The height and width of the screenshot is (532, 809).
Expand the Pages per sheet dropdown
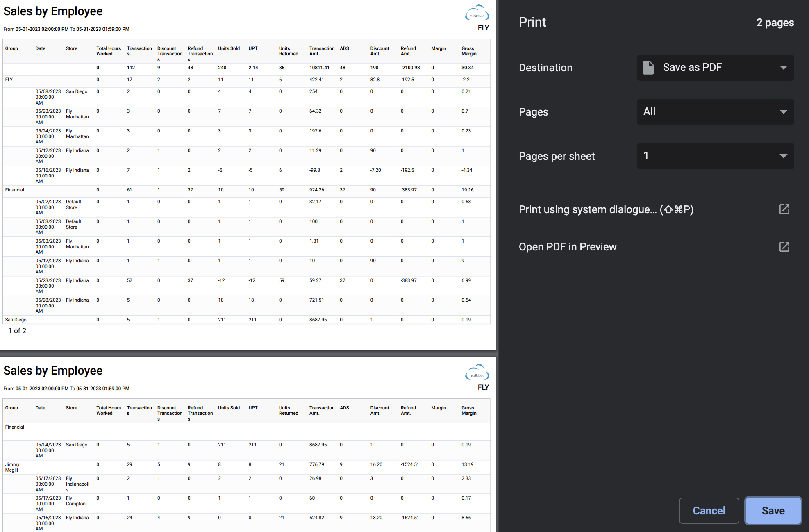(x=715, y=156)
